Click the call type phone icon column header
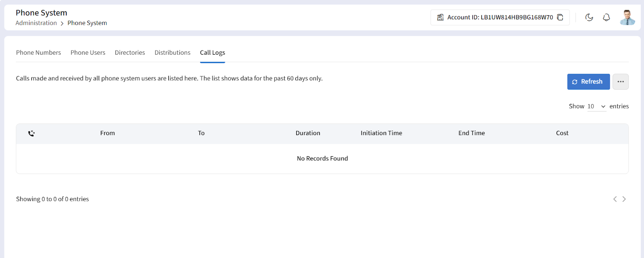644x258 pixels. 31,133
